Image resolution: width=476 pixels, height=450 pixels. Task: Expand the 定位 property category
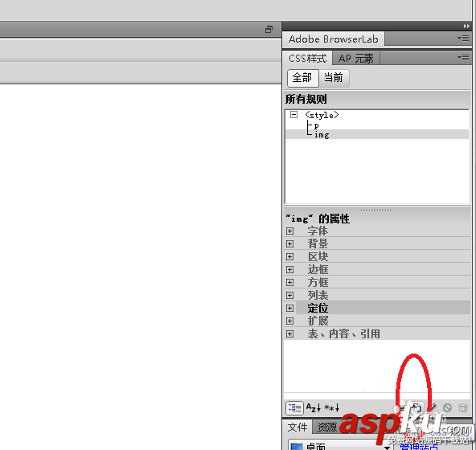pyautogui.click(x=290, y=308)
